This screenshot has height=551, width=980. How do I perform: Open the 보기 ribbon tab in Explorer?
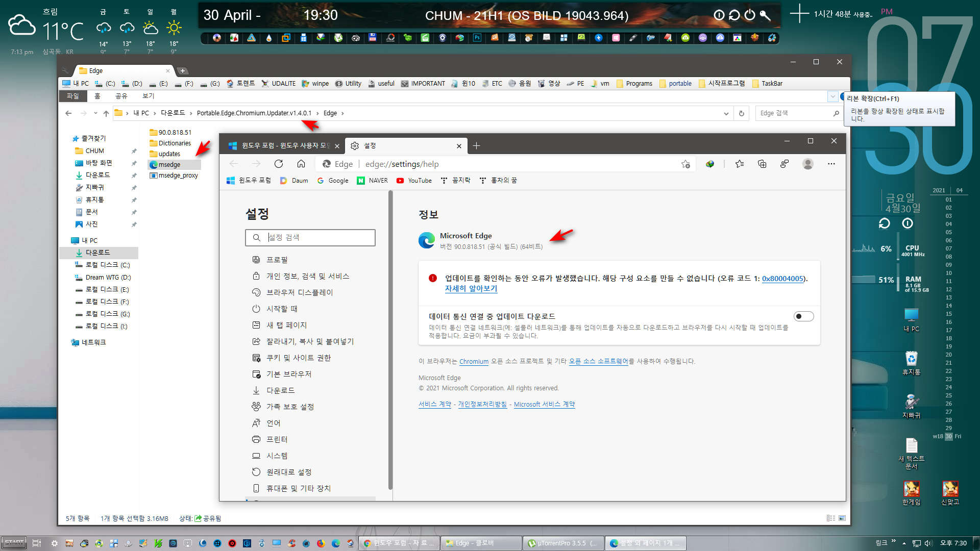(148, 96)
